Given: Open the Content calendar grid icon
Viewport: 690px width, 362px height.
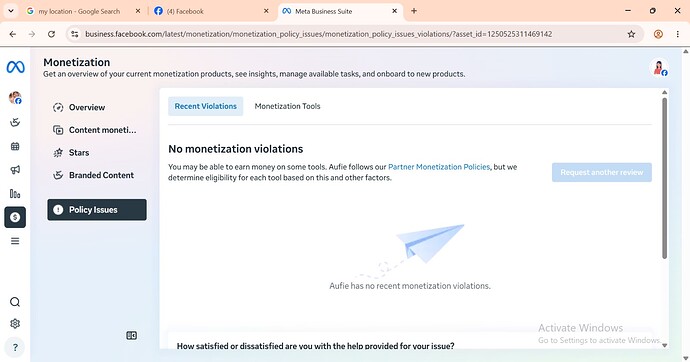Looking at the screenshot, I should tap(15, 146).
